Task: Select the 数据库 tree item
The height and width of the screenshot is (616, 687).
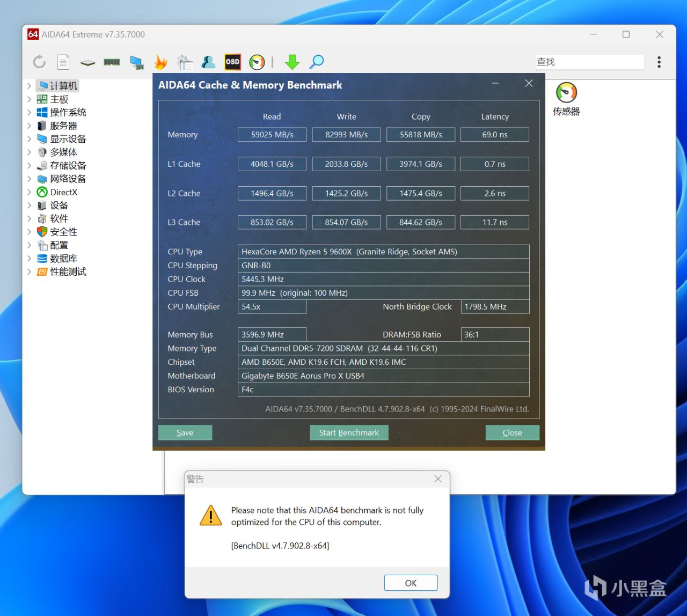Action: click(57, 258)
